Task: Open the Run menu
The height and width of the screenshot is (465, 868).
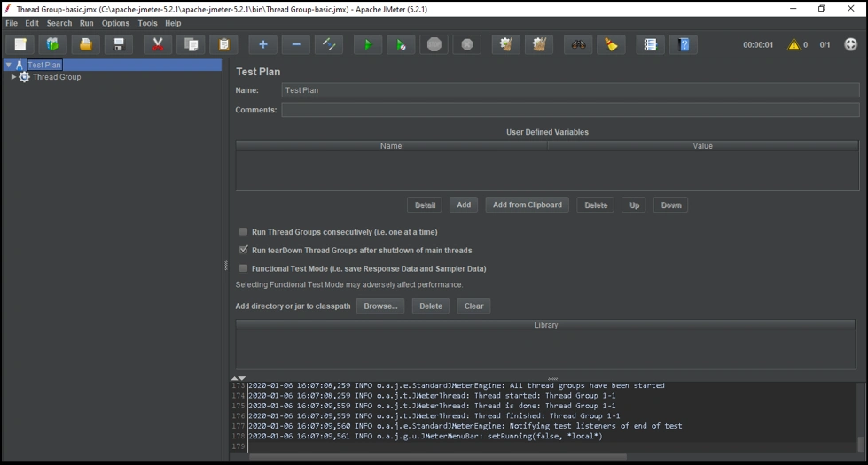Action: [86, 24]
